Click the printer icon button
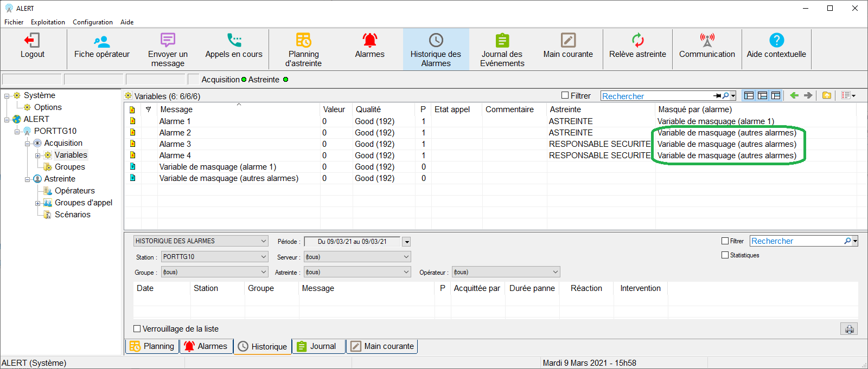Image resolution: width=868 pixels, height=369 pixels. tap(849, 329)
